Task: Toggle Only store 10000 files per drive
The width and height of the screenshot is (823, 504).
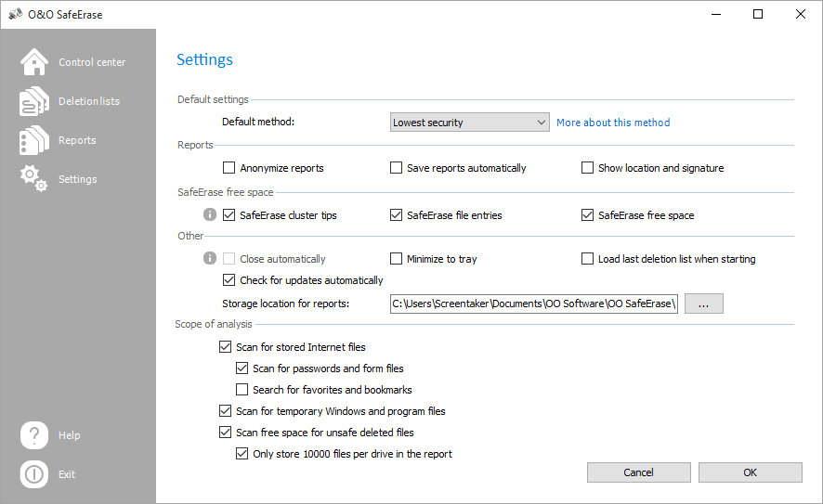Action: coord(242,454)
